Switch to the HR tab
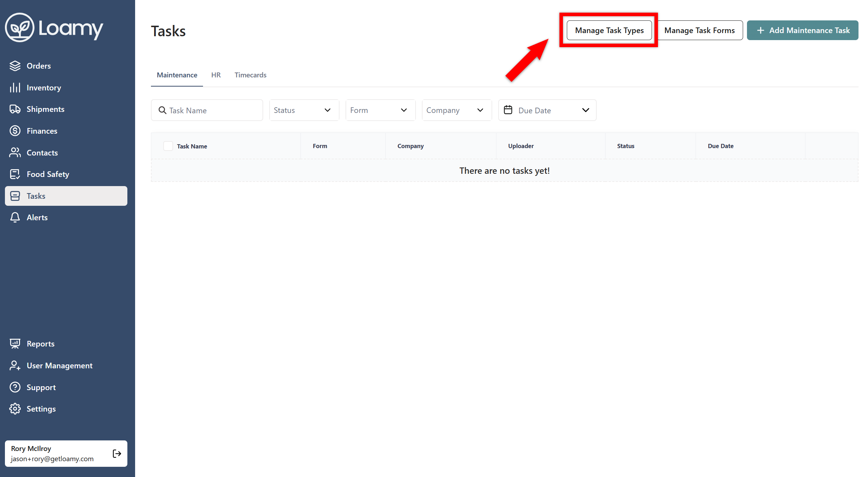Image resolution: width=868 pixels, height=477 pixels. [x=216, y=75]
